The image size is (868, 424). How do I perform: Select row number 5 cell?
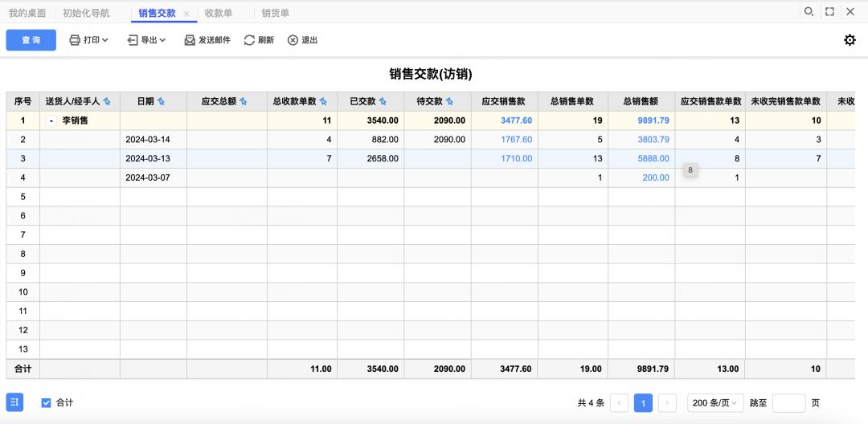point(23,197)
